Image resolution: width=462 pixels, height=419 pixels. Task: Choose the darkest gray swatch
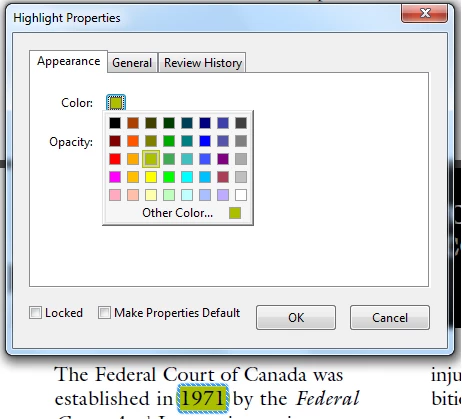coord(241,123)
